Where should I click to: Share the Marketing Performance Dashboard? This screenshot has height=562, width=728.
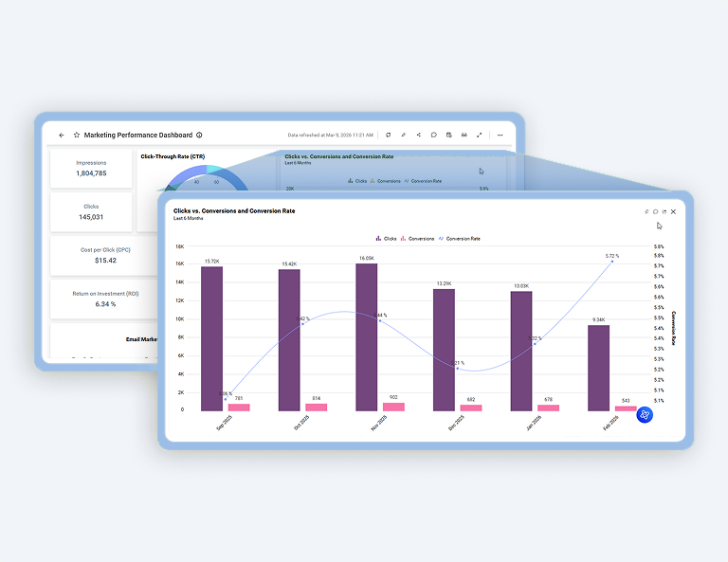click(418, 135)
